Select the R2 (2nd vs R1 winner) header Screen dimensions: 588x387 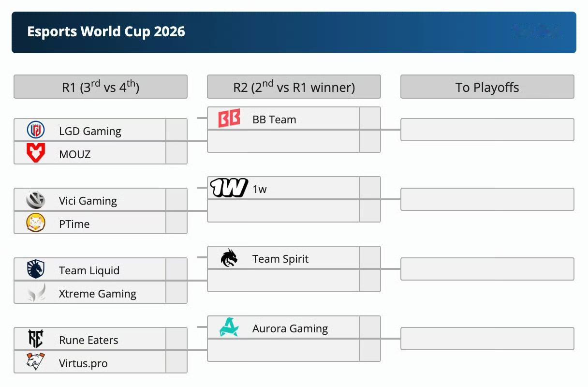tap(294, 87)
